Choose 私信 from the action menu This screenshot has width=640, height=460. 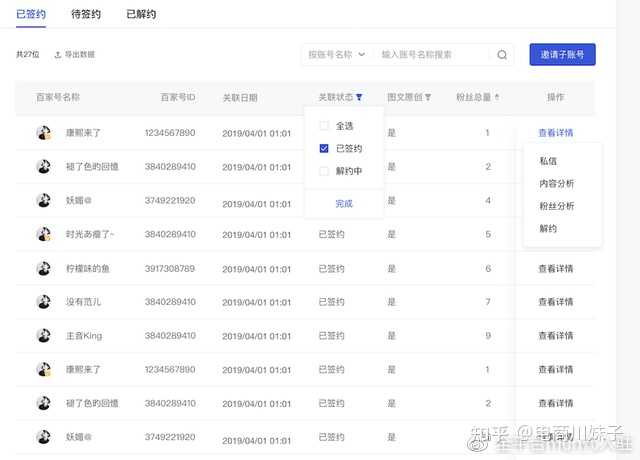click(x=548, y=161)
